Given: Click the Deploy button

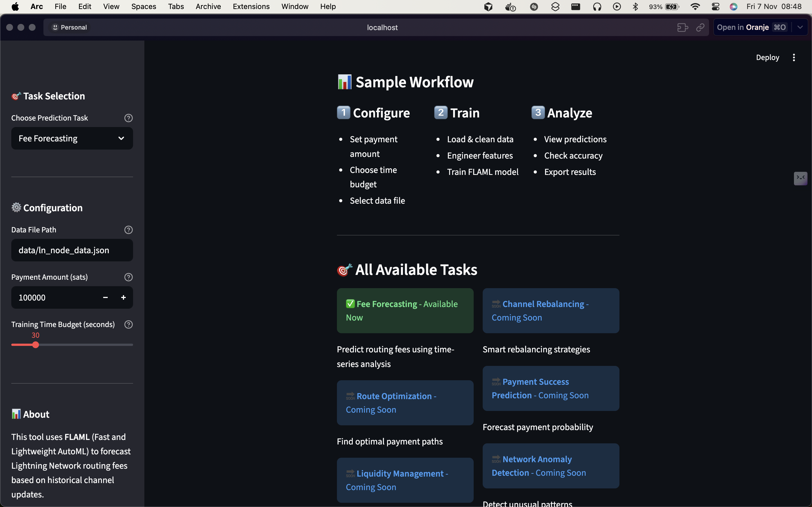Looking at the screenshot, I should click(x=767, y=58).
